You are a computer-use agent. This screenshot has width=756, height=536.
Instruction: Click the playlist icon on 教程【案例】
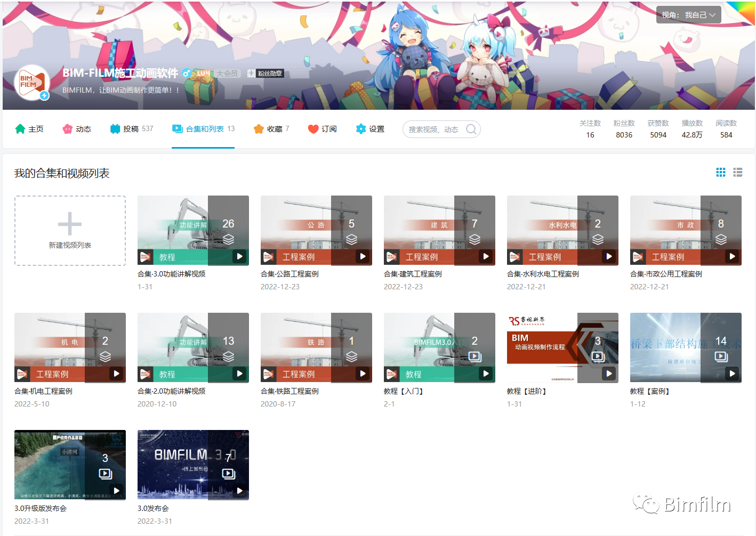(721, 356)
